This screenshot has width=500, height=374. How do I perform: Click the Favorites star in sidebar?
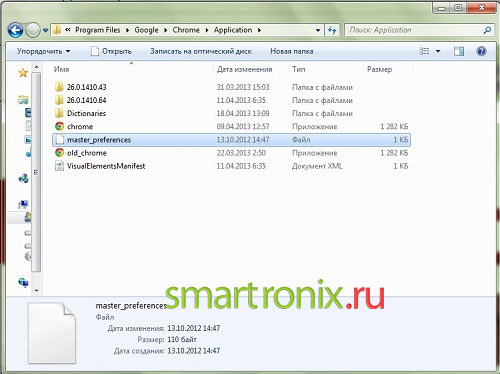point(23,72)
